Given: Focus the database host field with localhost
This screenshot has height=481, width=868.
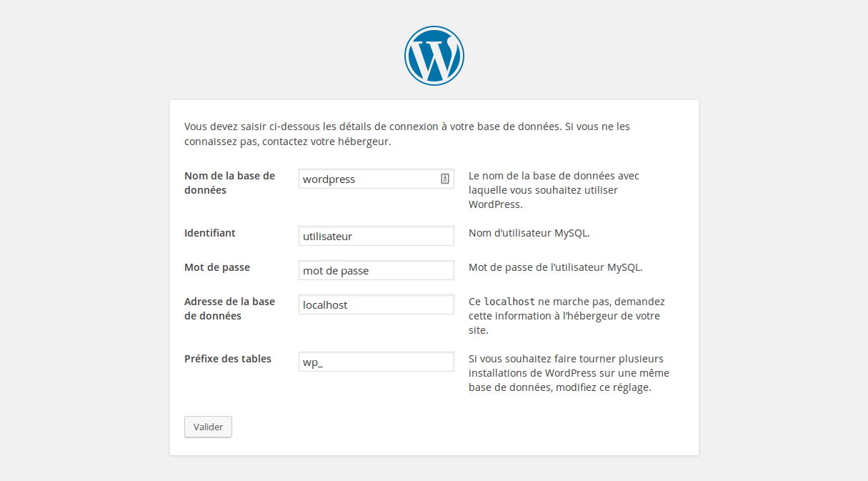Looking at the screenshot, I should [x=376, y=304].
